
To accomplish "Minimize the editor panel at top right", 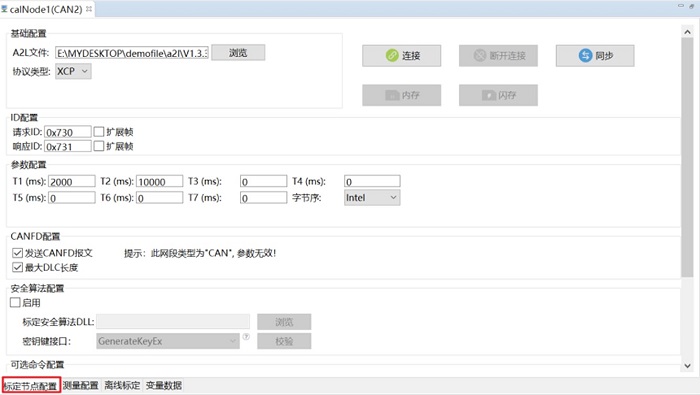I will pos(681,6).
